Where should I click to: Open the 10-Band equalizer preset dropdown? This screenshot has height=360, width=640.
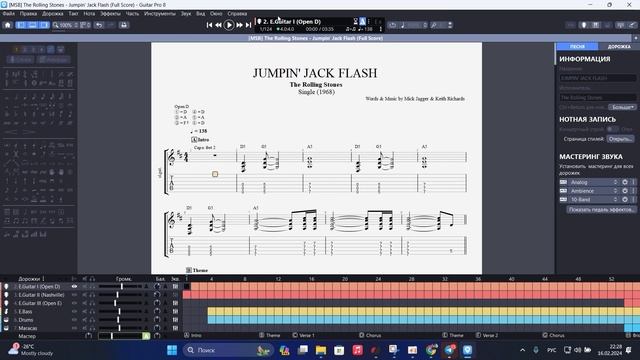(594, 200)
